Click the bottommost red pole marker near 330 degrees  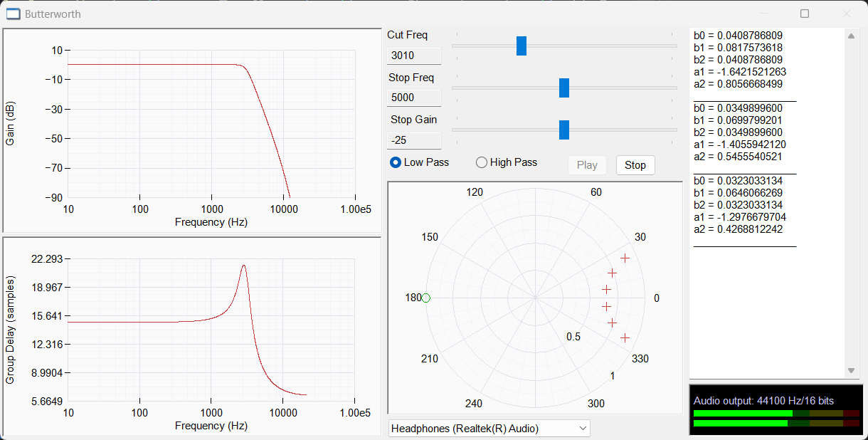625,338
